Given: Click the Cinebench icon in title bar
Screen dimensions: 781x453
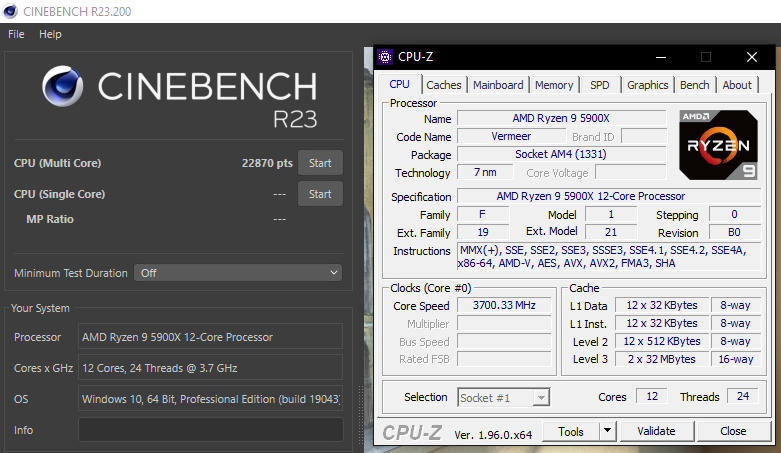Looking at the screenshot, I should 10,11.
